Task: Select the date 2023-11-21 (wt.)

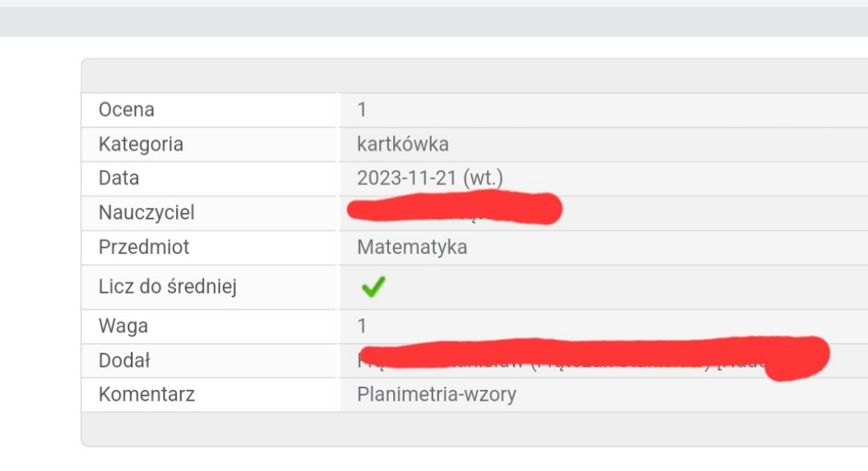Action: pos(430,179)
